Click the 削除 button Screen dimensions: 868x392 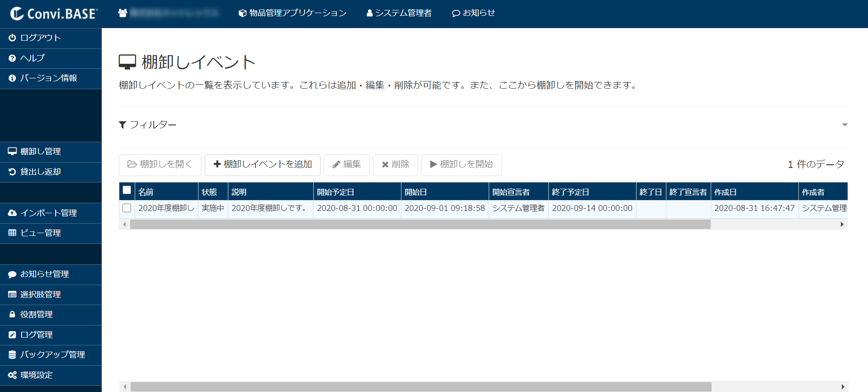(x=396, y=165)
